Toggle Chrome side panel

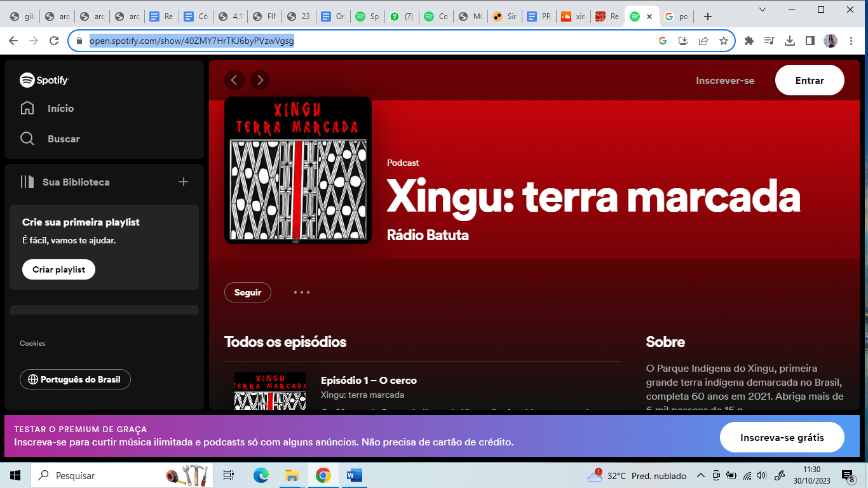(x=810, y=41)
